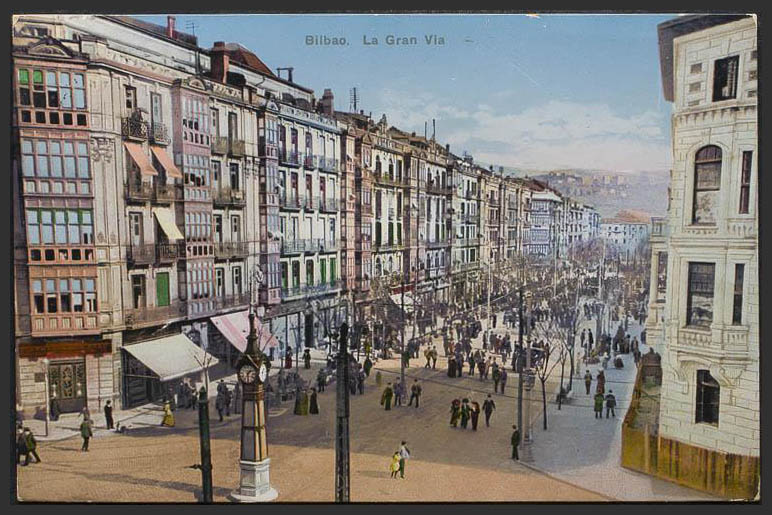
Task: Click the "La Gran Via" caption text
Action: (x=403, y=40)
